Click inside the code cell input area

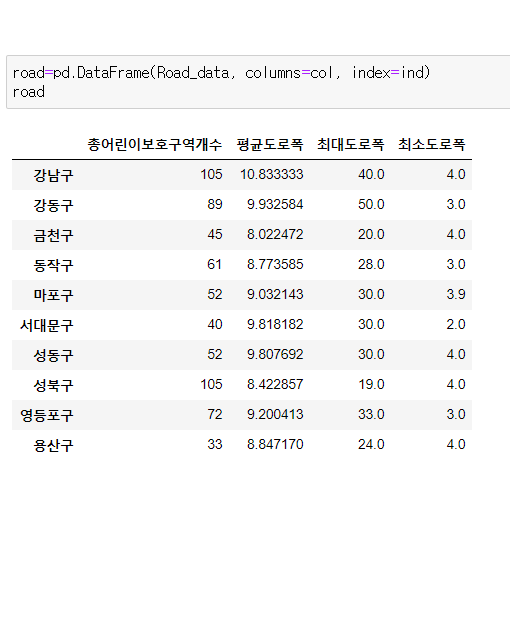[x=258, y=82]
